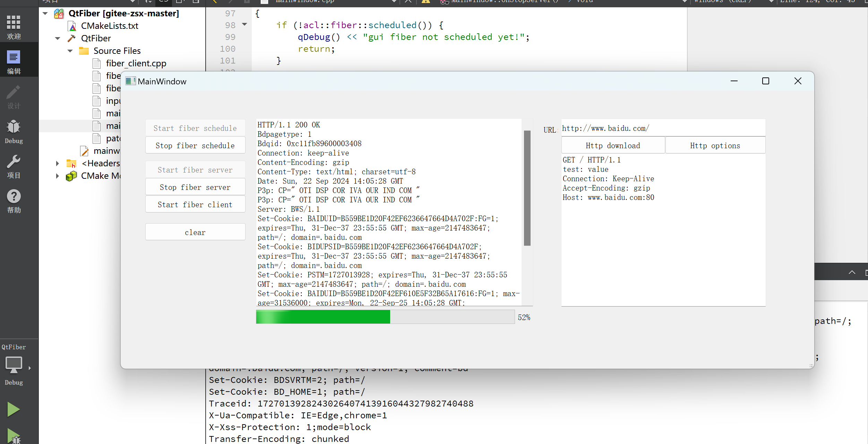The height and width of the screenshot is (444, 868).
Task: Click the Start fiber client button
Action: tap(195, 204)
